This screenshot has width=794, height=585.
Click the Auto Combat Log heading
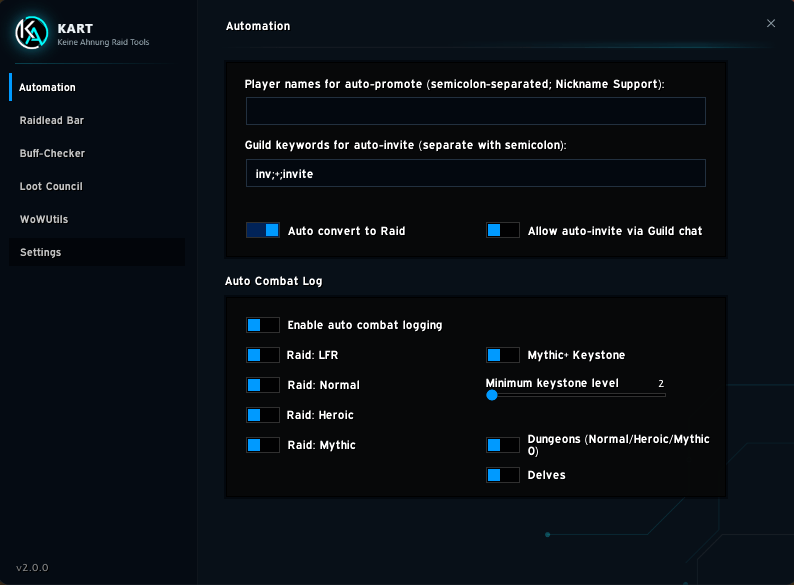tap(273, 281)
